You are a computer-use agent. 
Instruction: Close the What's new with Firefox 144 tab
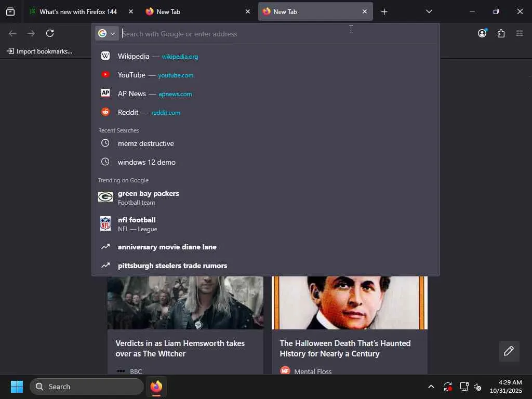pyautogui.click(x=131, y=11)
